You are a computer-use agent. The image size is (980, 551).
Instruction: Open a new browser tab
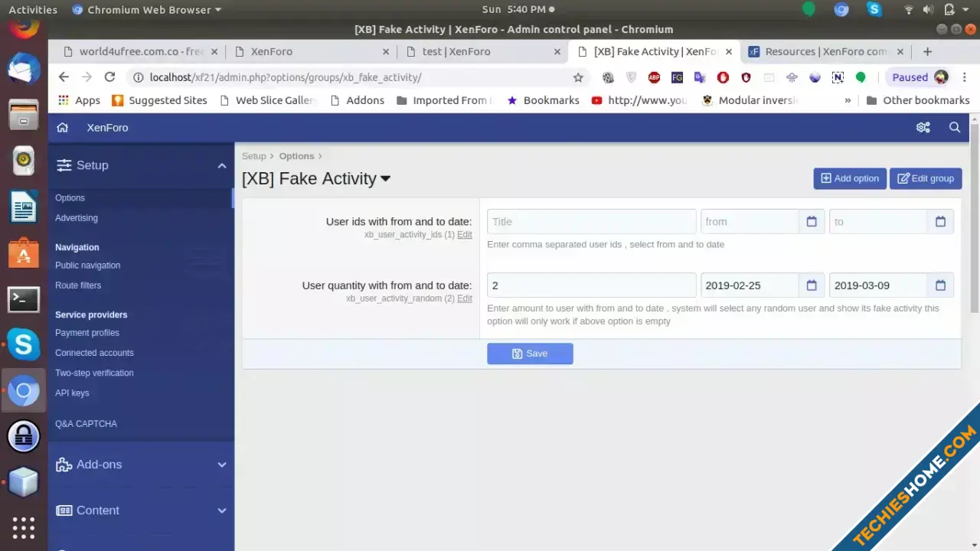927,52
